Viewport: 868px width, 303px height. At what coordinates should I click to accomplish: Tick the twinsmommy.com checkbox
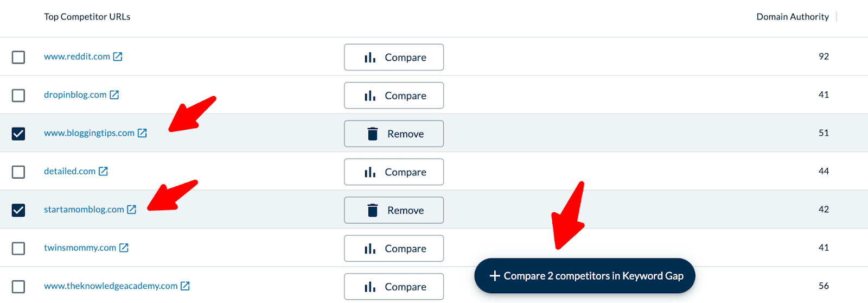(x=18, y=248)
